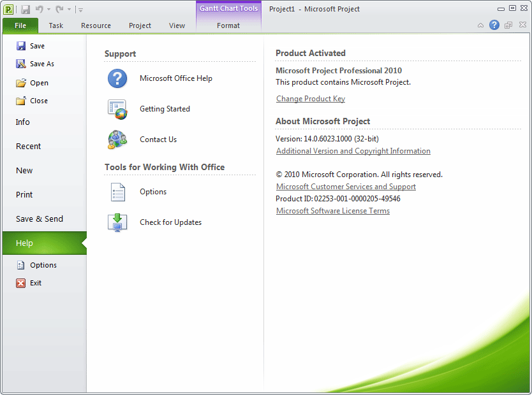Open Getting Started
This screenshot has height=395, width=532.
click(x=165, y=109)
